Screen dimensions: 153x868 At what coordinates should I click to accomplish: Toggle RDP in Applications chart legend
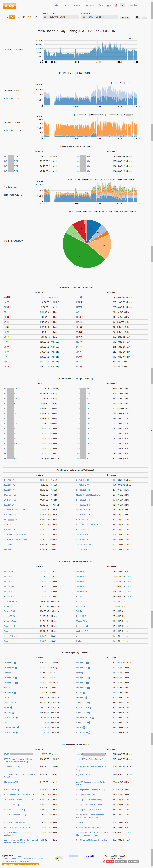[x=132, y=180]
